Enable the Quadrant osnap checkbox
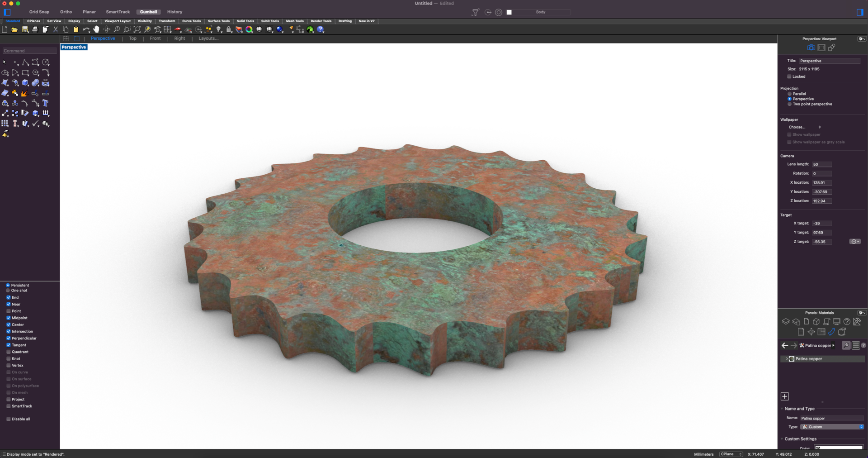Screen dimensions: 868x458 coord(9,352)
